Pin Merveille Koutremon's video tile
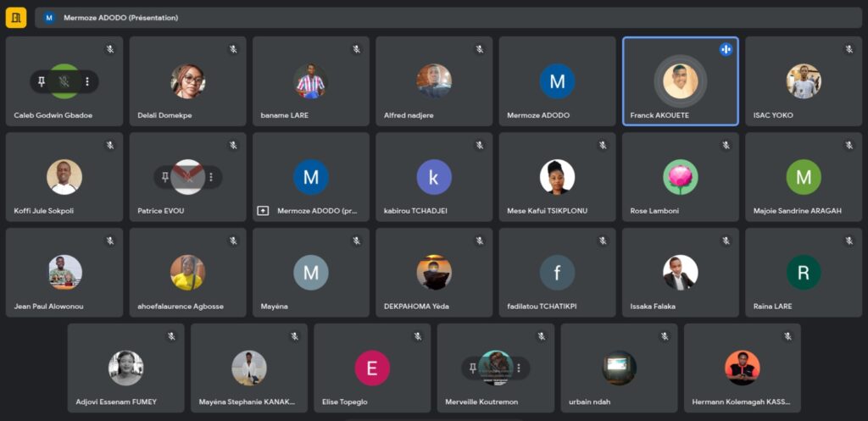Viewport: 868px width, 421px height. coord(473,368)
